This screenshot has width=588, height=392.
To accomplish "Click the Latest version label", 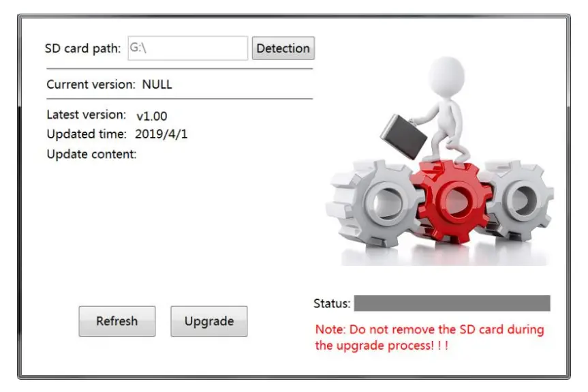I will (x=87, y=115).
